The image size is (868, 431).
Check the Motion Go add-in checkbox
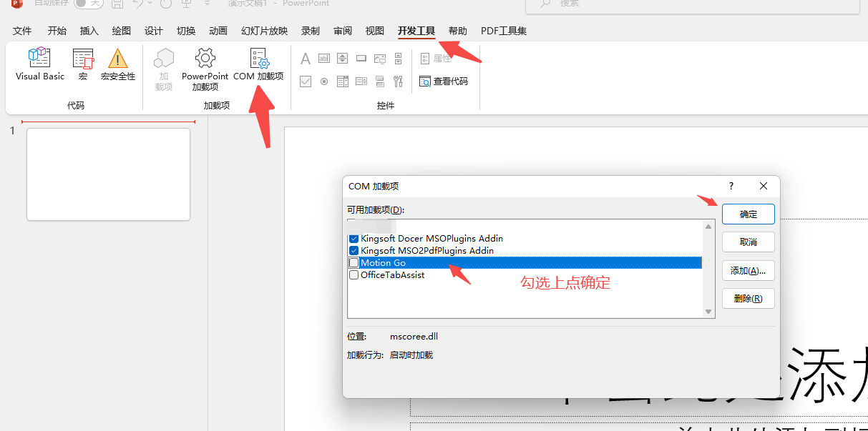click(x=353, y=263)
